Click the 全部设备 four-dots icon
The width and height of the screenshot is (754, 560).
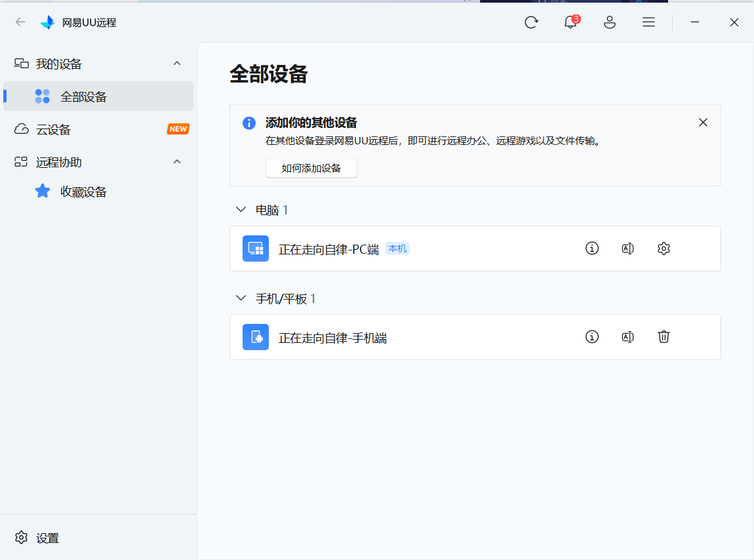[x=43, y=96]
